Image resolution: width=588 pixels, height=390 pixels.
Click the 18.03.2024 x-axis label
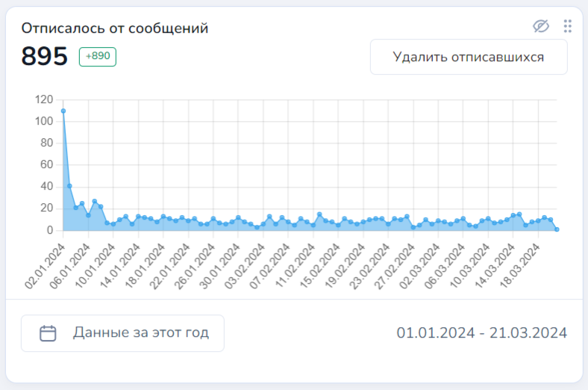pos(522,264)
